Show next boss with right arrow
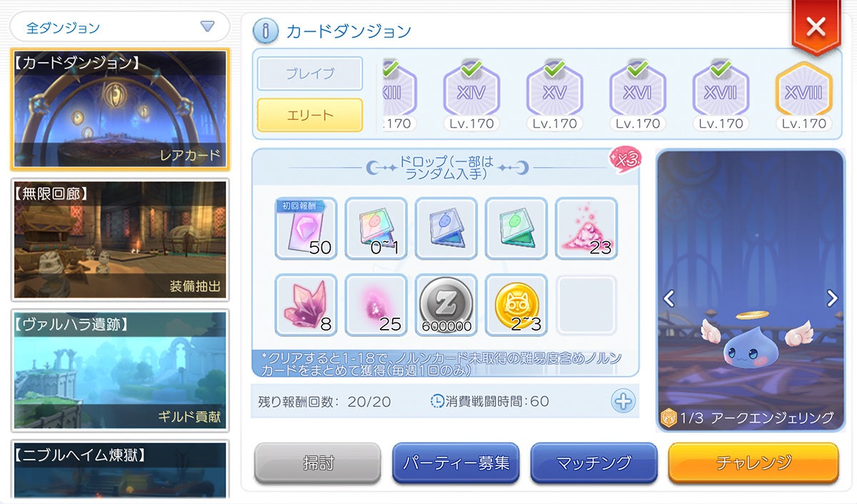This screenshot has height=504, width=857. pos(832,298)
